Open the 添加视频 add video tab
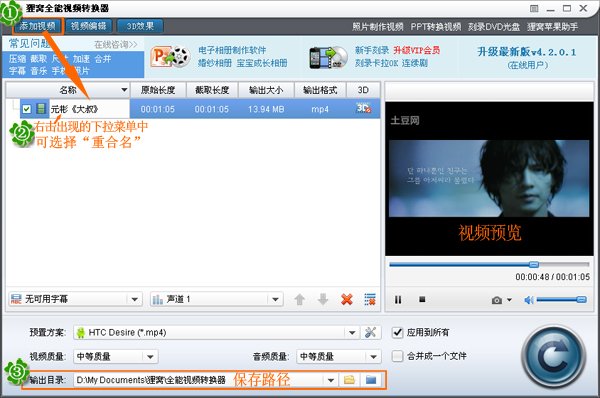Screen dimensions: 600x398 [x=38, y=26]
